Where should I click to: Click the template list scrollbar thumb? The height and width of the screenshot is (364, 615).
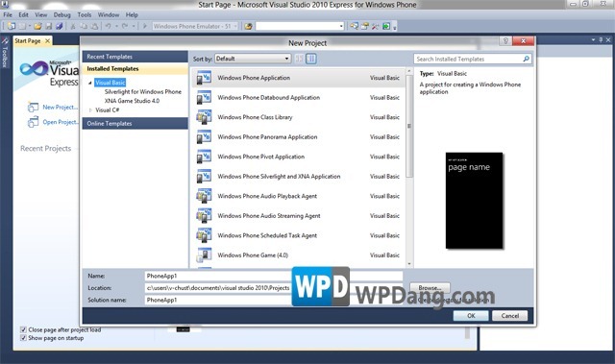pos(409,126)
